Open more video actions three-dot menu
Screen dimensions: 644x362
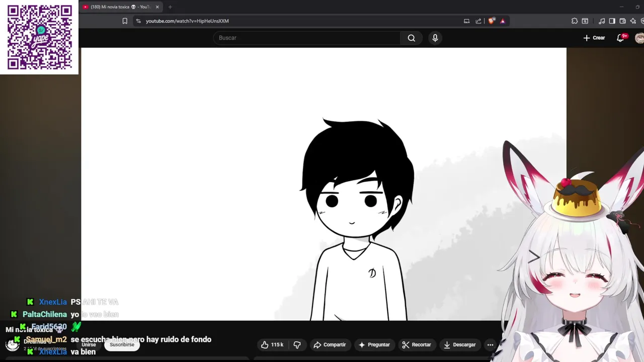[490, 345]
